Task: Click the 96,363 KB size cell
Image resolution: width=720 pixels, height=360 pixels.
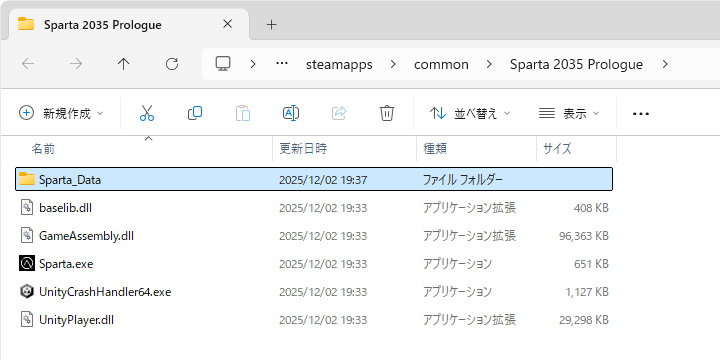Action: pos(584,236)
